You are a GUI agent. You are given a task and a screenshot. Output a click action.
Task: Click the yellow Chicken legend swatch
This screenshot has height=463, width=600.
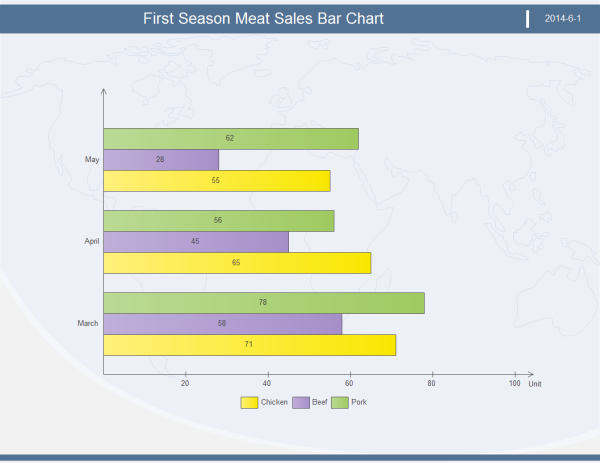point(249,402)
